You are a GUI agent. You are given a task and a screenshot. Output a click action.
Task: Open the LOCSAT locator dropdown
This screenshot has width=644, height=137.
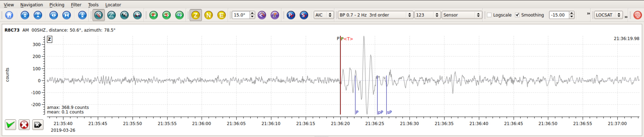point(608,15)
